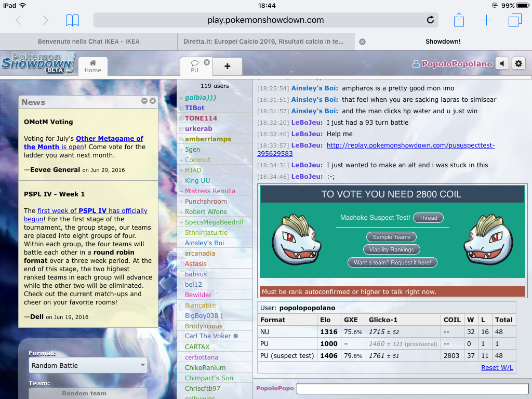Open the Random team selector

point(88,393)
